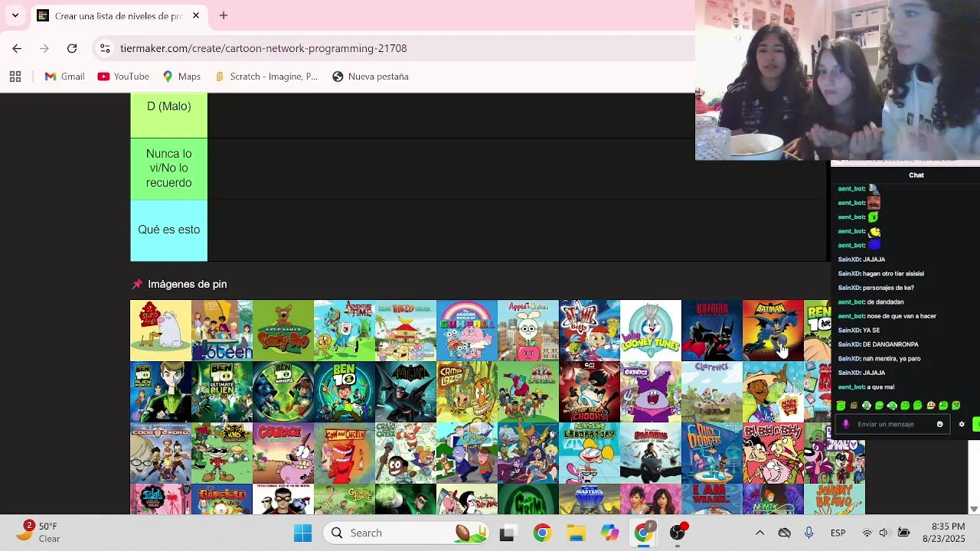Click the browser Back arrow
This screenshot has height=551, width=980.
point(17,48)
